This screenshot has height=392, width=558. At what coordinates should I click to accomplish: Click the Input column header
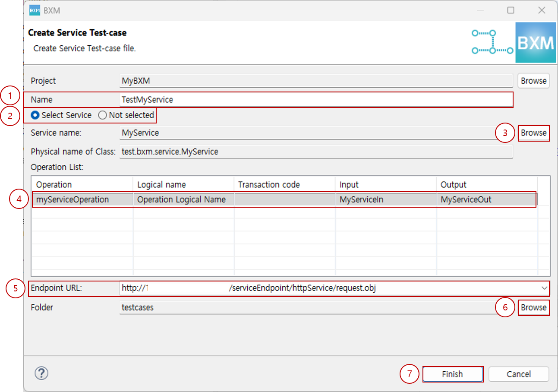[x=385, y=184]
